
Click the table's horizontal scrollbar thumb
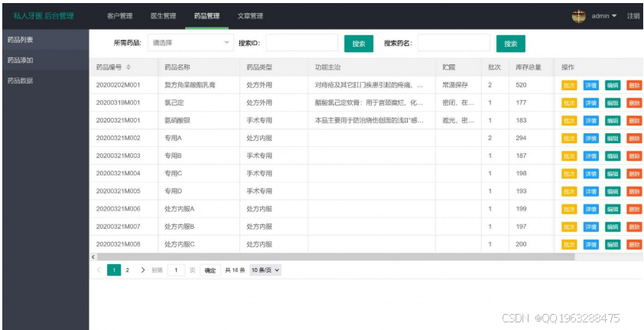(336, 256)
